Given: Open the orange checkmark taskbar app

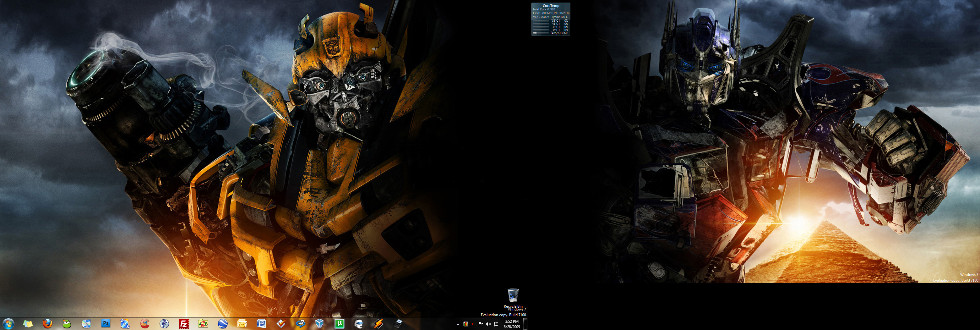Looking at the screenshot, I should [281, 324].
